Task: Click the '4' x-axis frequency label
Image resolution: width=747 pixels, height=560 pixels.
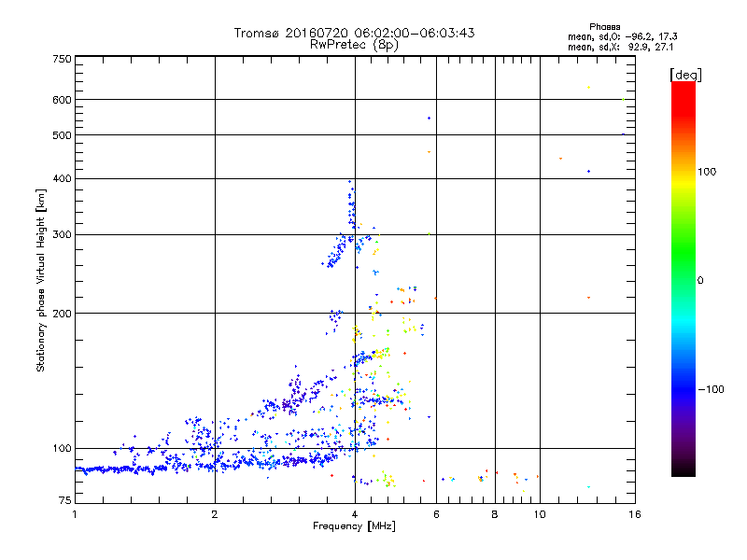Action: point(355,514)
